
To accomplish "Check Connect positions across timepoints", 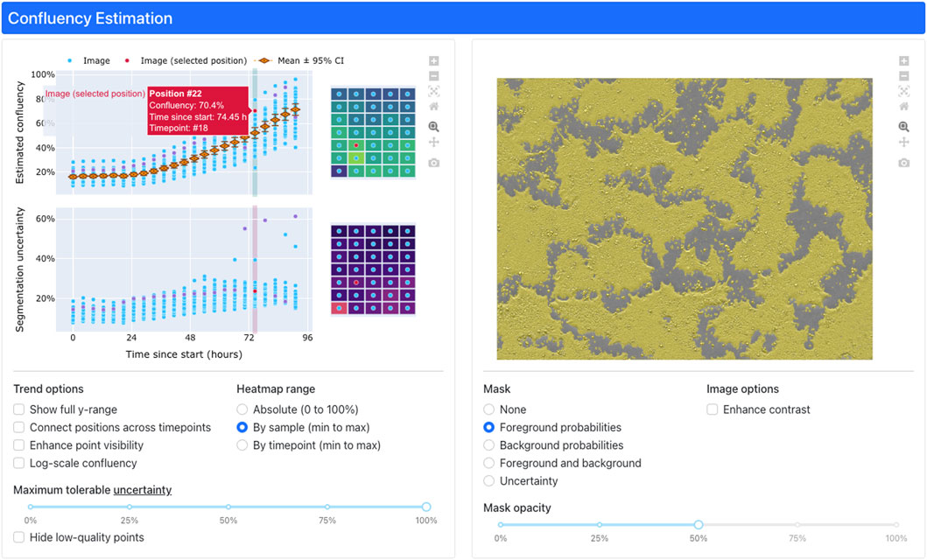I will 19,428.
